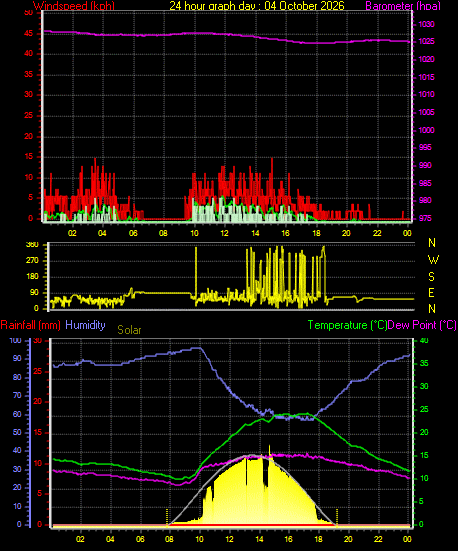Click hour label 22 under humidity chart

point(378,539)
